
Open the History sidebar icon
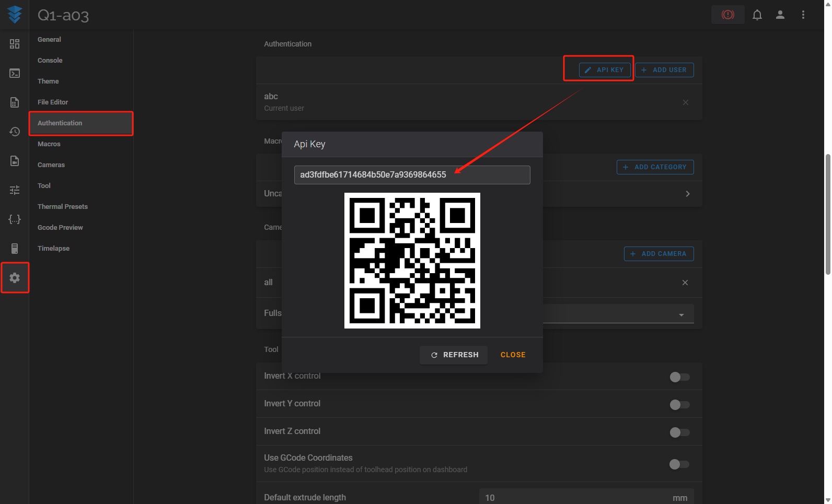pyautogui.click(x=15, y=132)
